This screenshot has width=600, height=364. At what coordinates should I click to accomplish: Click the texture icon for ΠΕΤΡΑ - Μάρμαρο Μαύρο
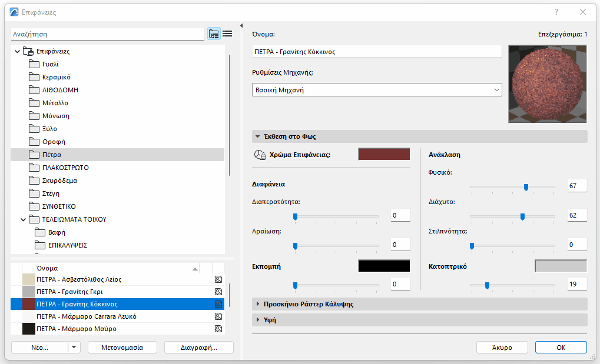click(218, 328)
